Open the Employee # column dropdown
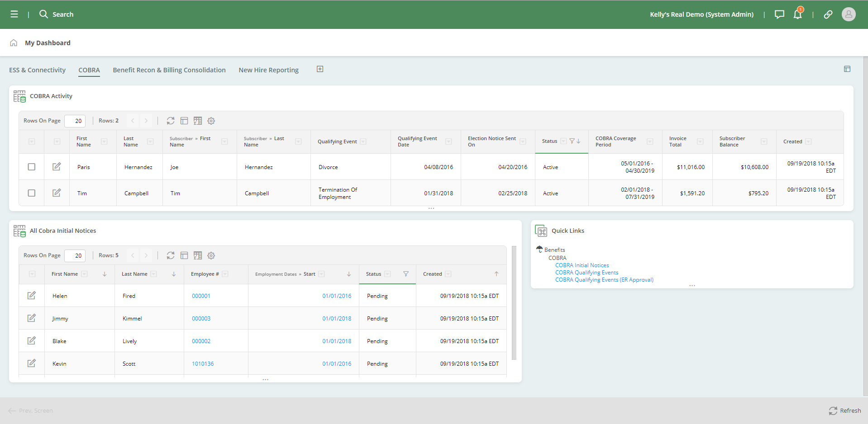 [x=225, y=274]
